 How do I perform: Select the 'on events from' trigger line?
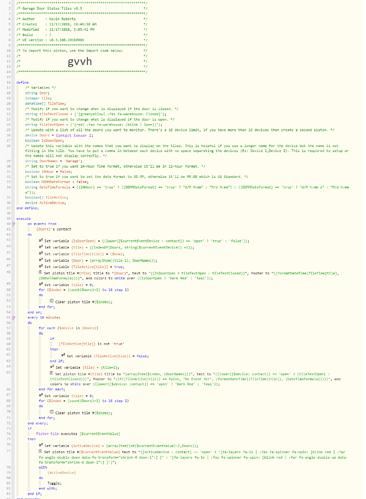click(42, 224)
